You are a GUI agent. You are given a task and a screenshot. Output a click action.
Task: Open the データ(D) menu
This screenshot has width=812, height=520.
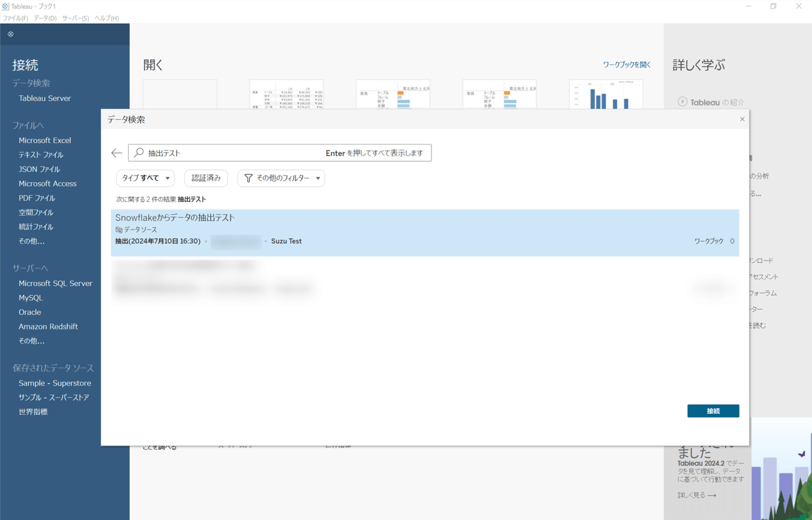45,18
